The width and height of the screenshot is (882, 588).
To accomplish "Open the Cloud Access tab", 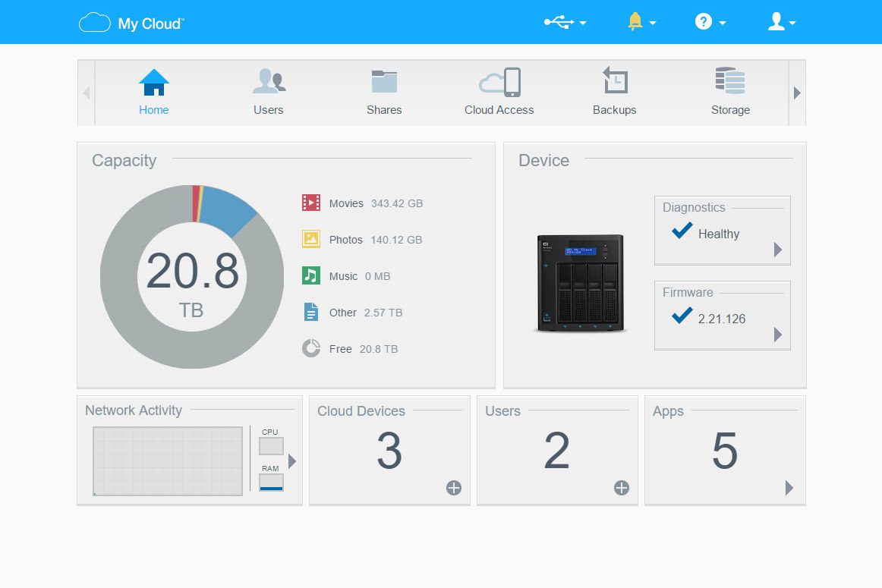I will click(x=499, y=93).
